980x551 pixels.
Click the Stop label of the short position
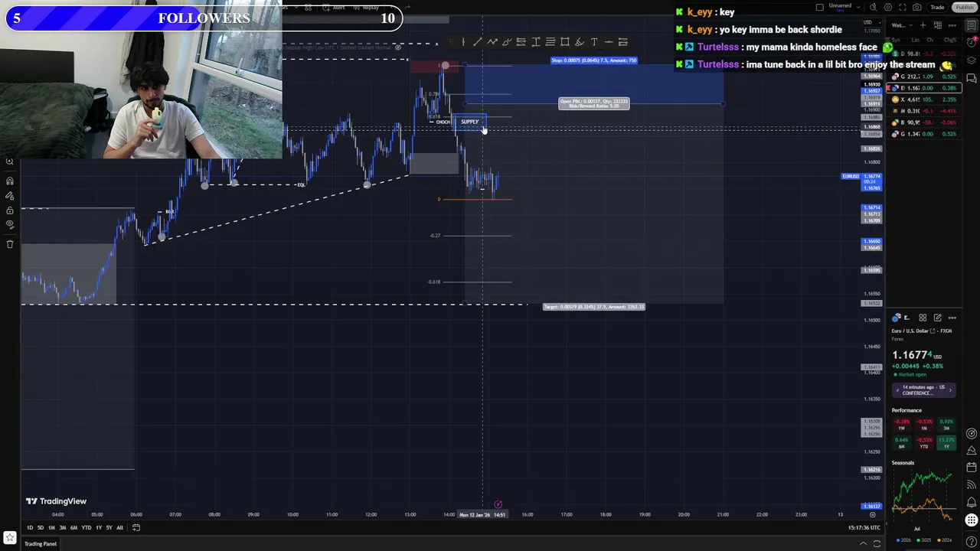click(x=594, y=60)
